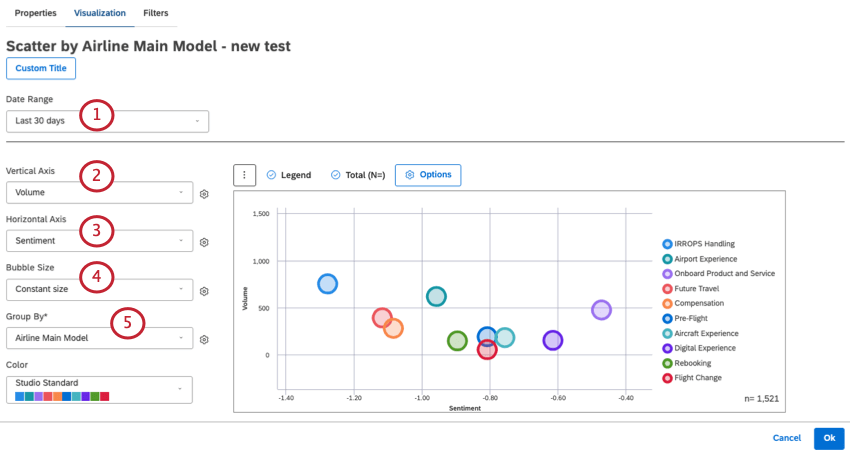Open the Vertical Axis Volume dropdown
This screenshot has width=850, height=452.
(99, 193)
